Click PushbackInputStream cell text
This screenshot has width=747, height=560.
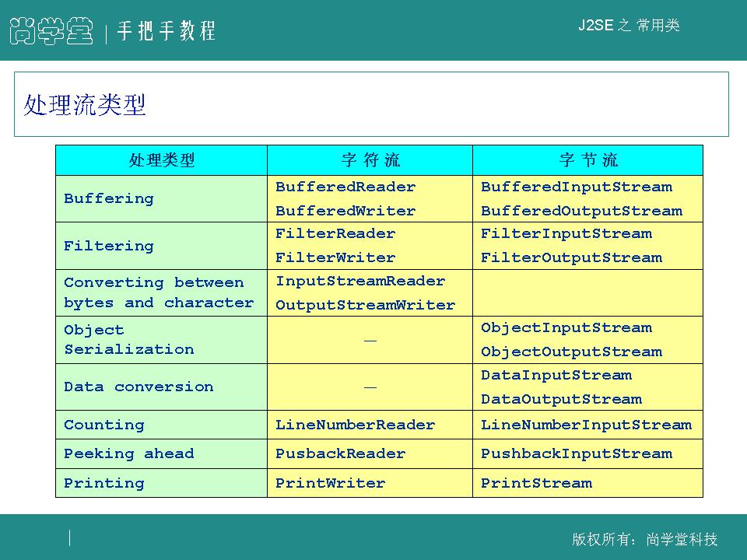pos(577,453)
